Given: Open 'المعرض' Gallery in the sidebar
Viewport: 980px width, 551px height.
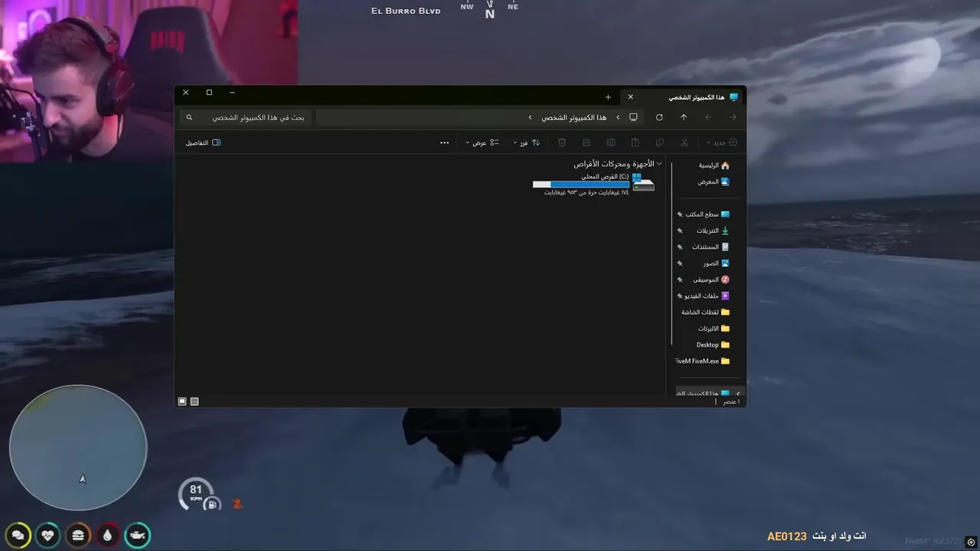Looking at the screenshot, I should pyautogui.click(x=714, y=181).
